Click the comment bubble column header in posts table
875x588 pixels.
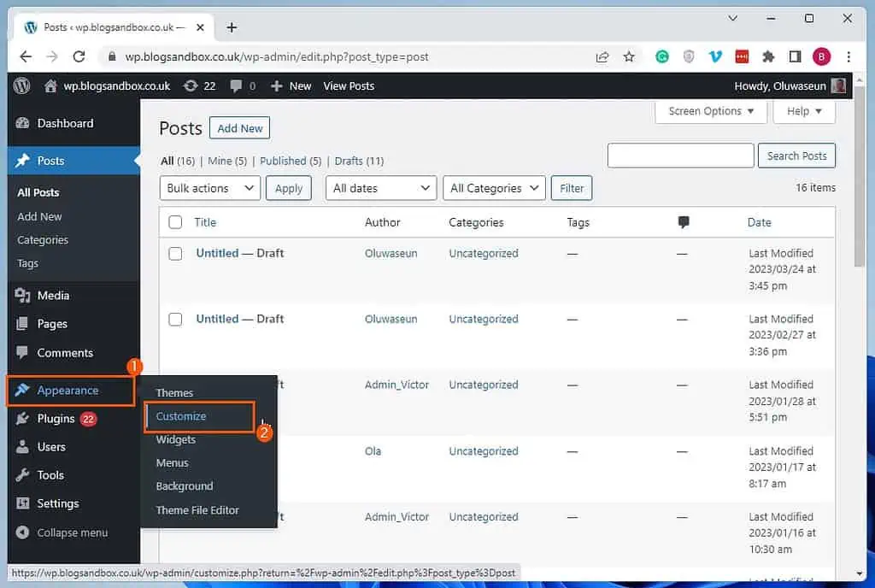click(682, 222)
